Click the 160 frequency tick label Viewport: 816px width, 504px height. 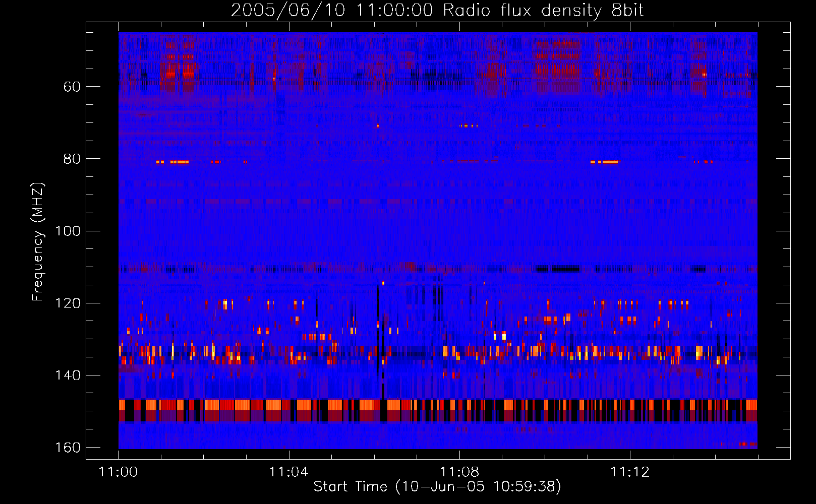pyautogui.click(x=67, y=448)
